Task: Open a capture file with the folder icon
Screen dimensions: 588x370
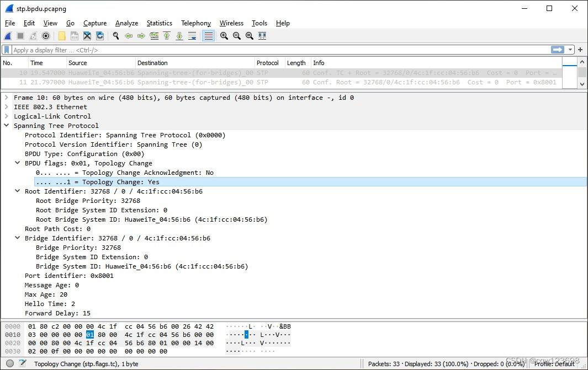Action: coord(62,36)
